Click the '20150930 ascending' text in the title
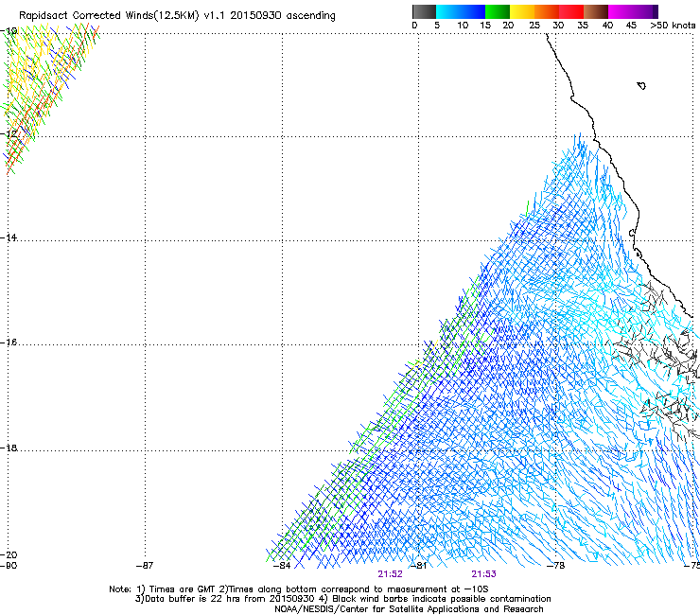The height and width of the screenshot is (615, 700). pyautogui.click(x=283, y=16)
